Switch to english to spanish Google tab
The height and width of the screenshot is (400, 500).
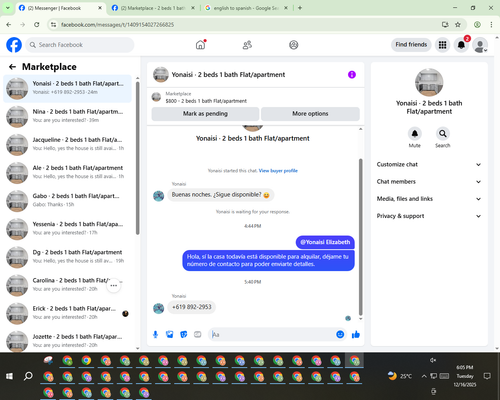246,8
